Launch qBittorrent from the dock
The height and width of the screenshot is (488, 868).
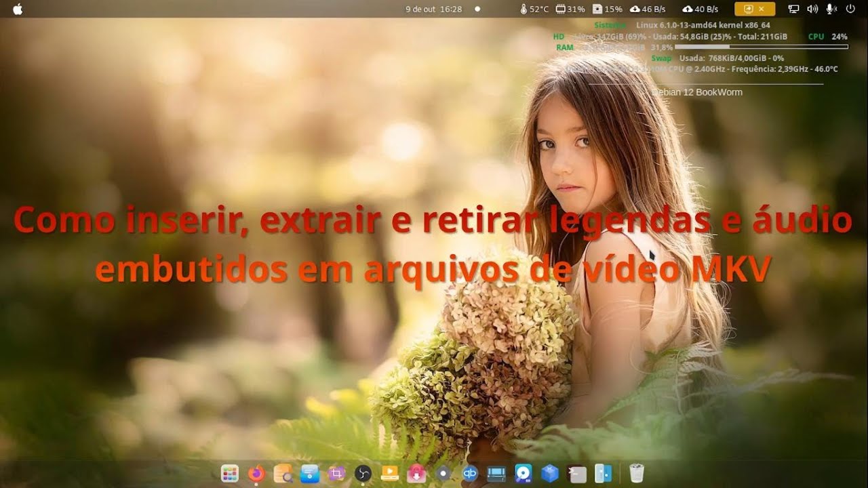(470, 473)
